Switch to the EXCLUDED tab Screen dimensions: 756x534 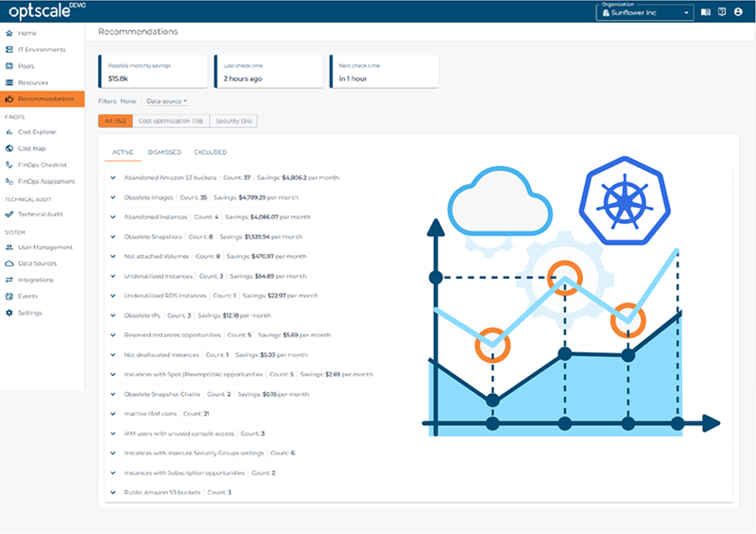click(x=210, y=153)
